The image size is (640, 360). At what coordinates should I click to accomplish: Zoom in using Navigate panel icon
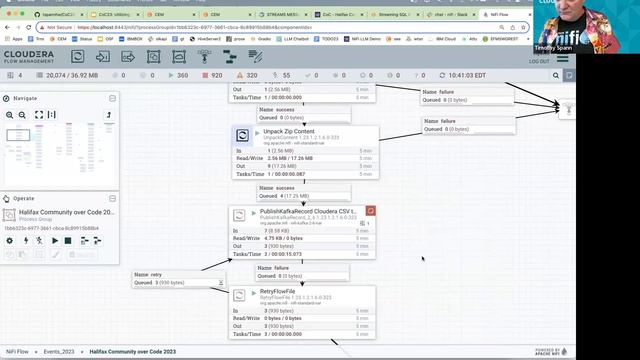9,115
